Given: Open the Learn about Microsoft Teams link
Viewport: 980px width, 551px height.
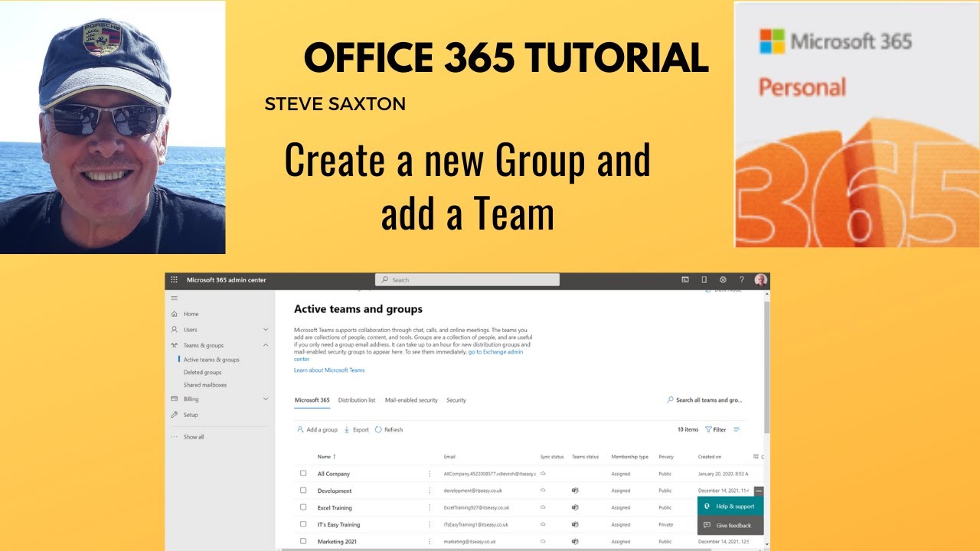Looking at the screenshot, I should click(x=329, y=370).
